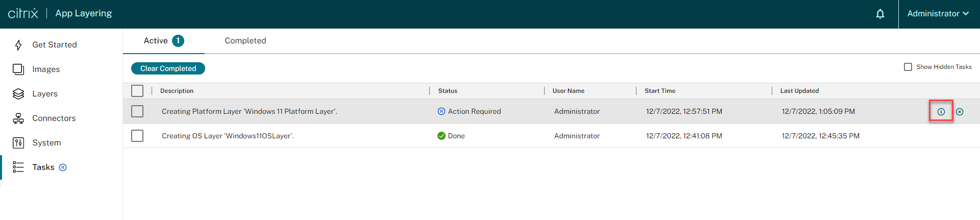
Task: Expand the Administrator user dropdown
Action: [x=938, y=14]
